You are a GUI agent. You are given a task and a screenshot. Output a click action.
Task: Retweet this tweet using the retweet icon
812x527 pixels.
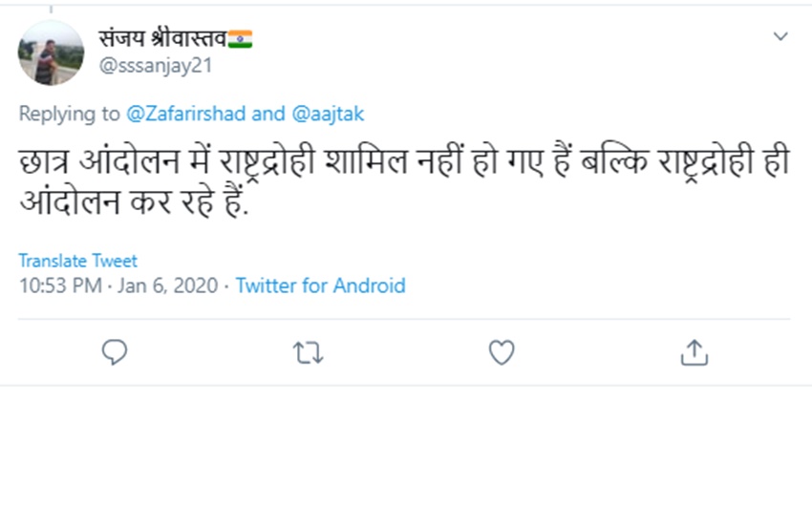pos(308,353)
